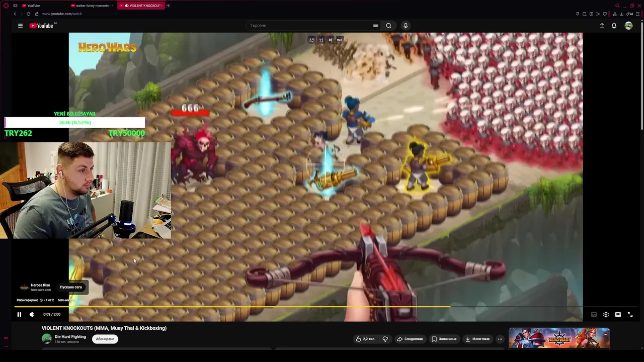Open YouTube notifications bell
Screen dimensions: 644x362
(x=614, y=26)
